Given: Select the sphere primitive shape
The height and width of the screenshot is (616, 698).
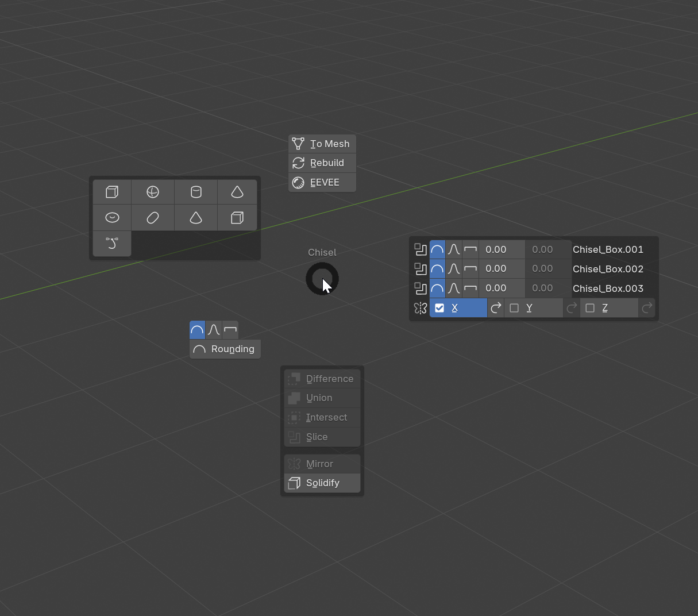Looking at the screenshot, I should 153,192.
